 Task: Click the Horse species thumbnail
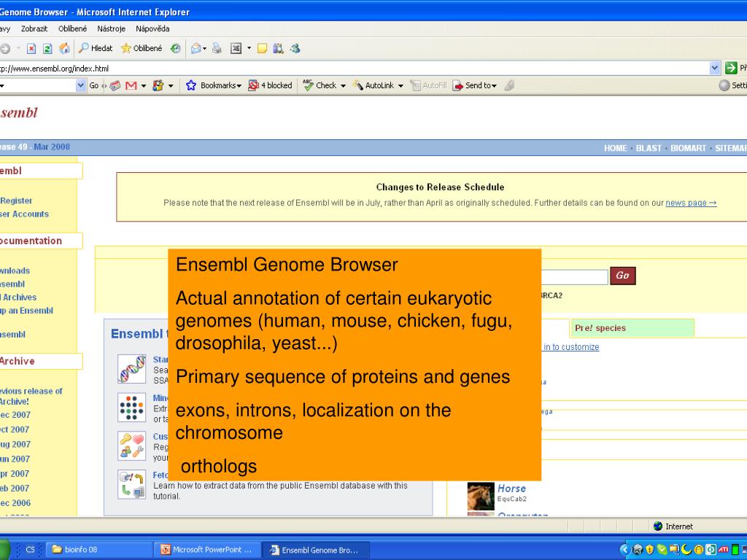[481, 496]
